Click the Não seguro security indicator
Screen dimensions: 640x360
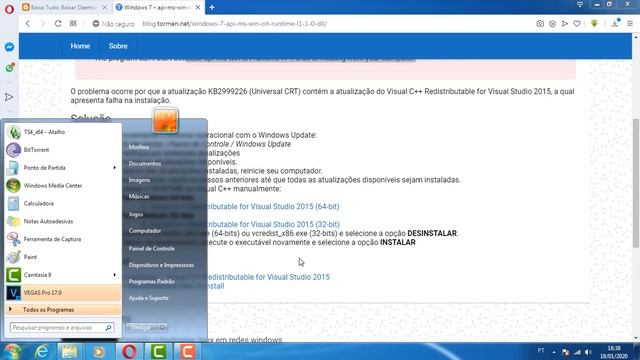(113, 24)
